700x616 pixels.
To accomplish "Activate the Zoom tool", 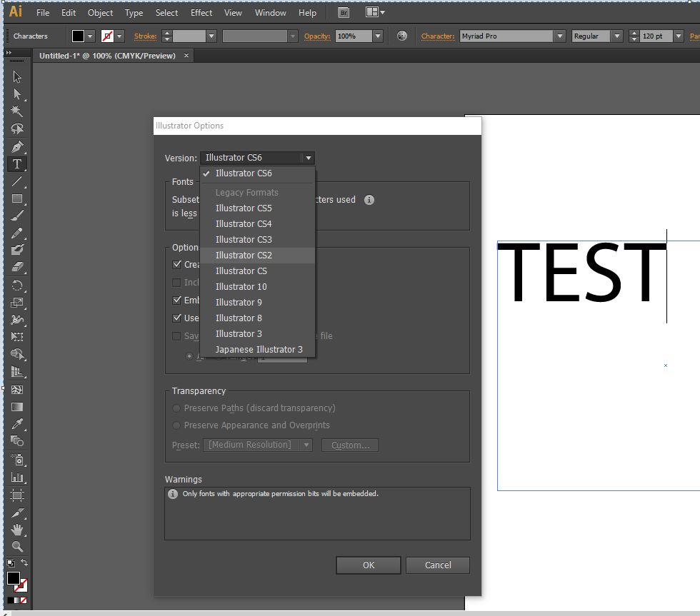I will click(x=17, y=547).
